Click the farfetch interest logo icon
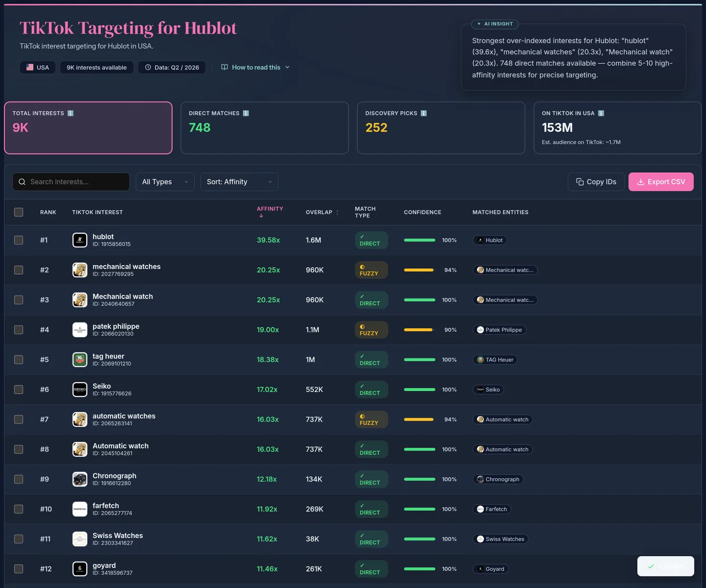Image resolution: width=706 pixels, height=588 pixels. [x=80, y=509]
